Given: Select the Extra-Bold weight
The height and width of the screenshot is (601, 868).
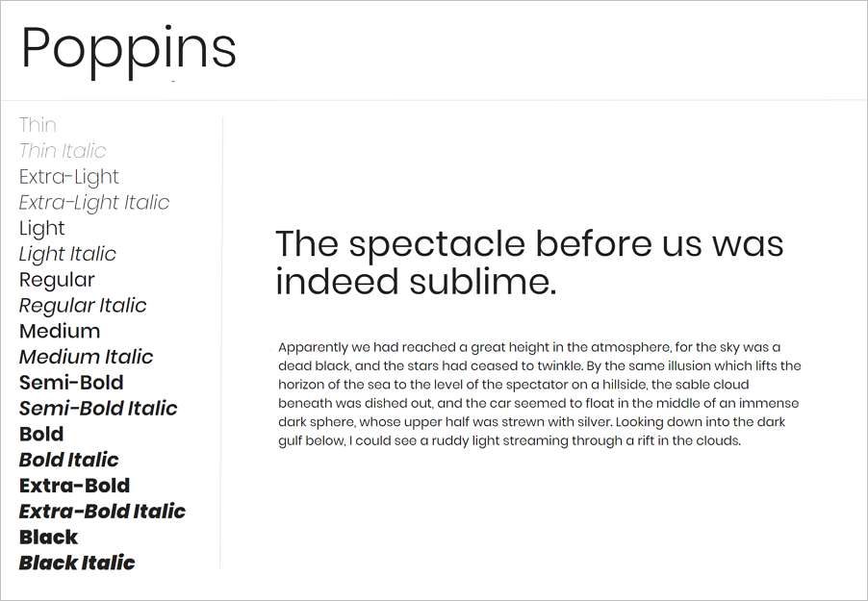Looking at the screenshot, I should 74,486.
